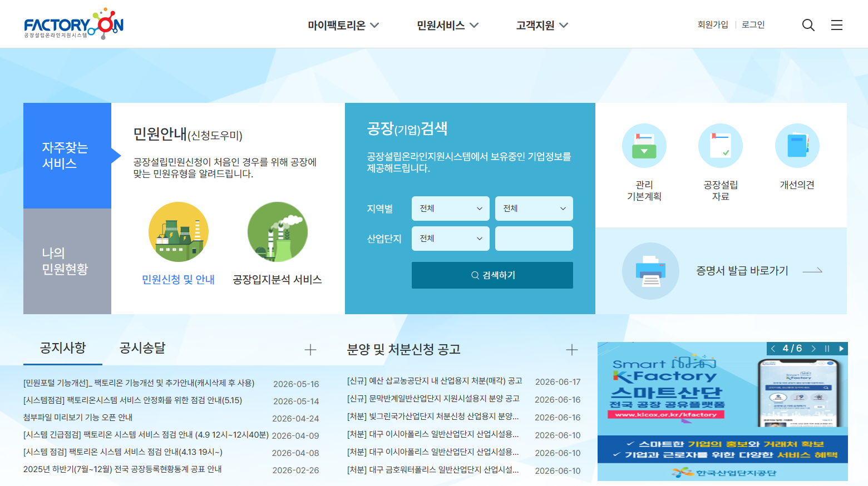The height and width of the screenshot is (486, 868).
Task: Open the 대구 금호워터폴리스 처분 listing
Action: tap(433, 470)
